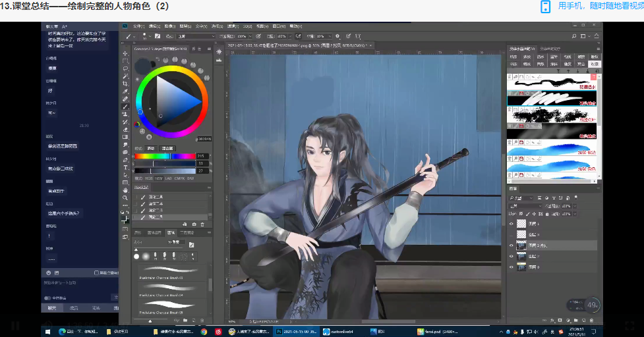This screenshot has width=644, height=337.
Task: Click the 色轮 button in color wheel panel
Action: (x=151, y=148)
